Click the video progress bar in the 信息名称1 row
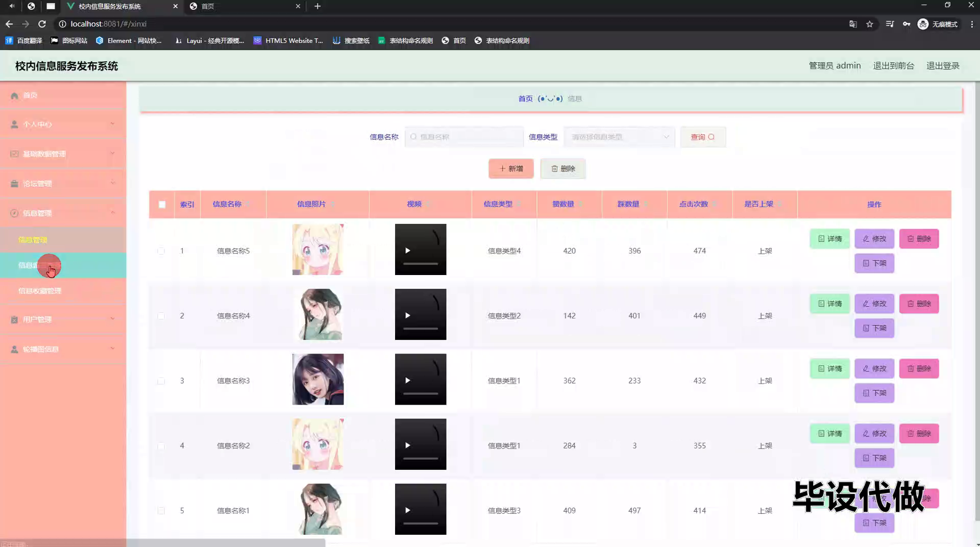 tap(421, 524)
